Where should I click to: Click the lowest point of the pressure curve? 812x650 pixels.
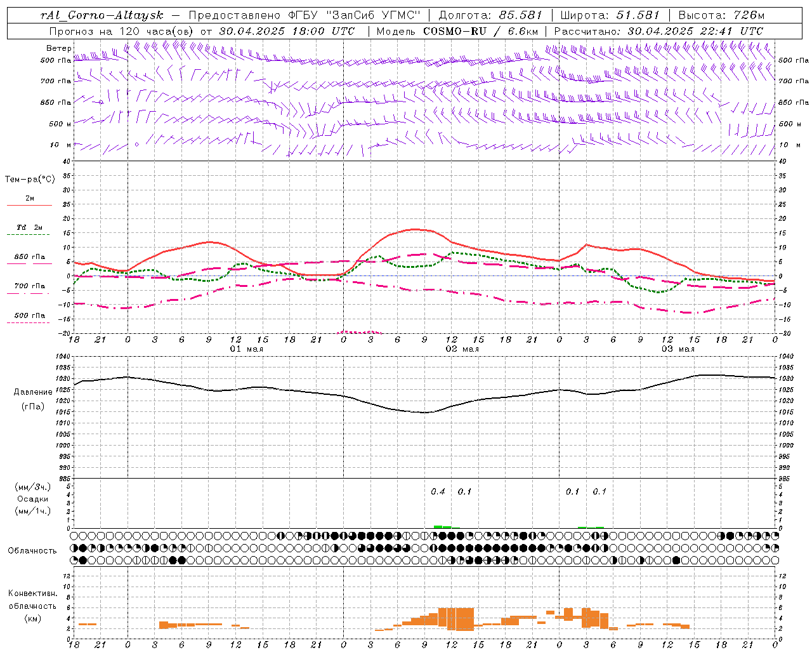tap(424, 413)
